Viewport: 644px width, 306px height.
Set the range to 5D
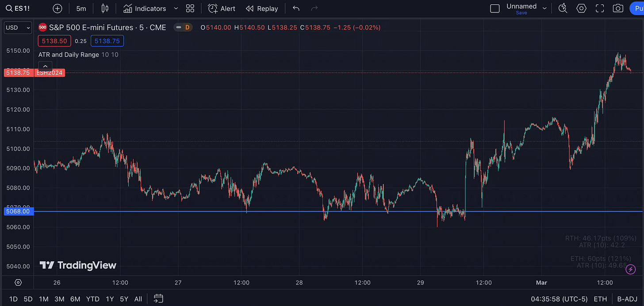point(28,299)
